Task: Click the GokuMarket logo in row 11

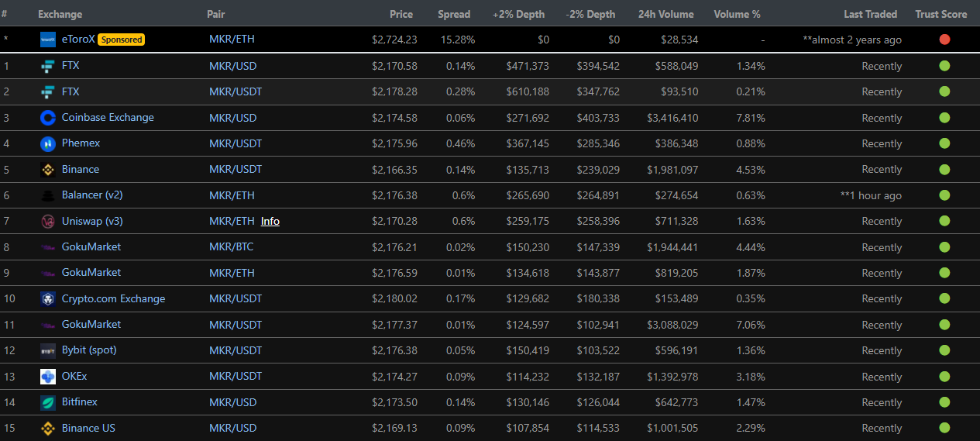Action: point(48,325)
